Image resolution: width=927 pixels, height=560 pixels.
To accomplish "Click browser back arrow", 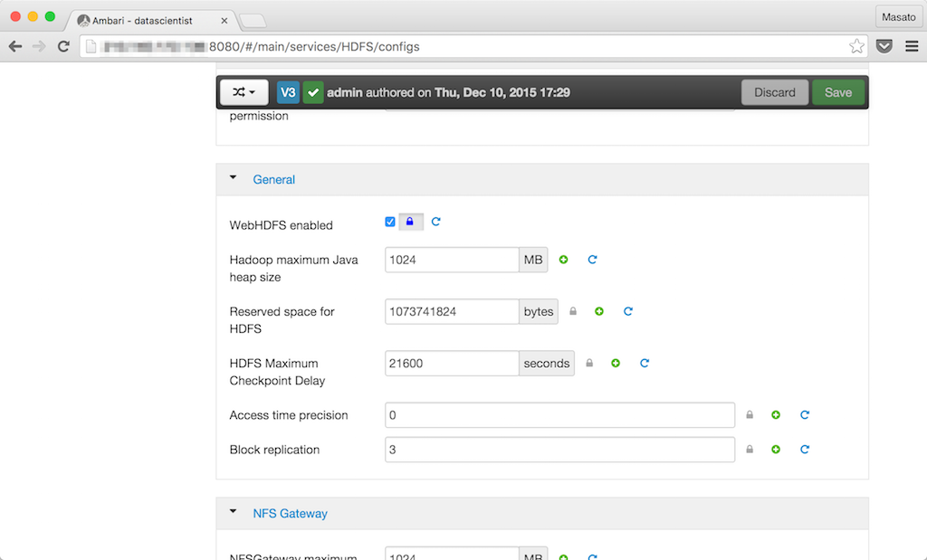I will 15,46.
